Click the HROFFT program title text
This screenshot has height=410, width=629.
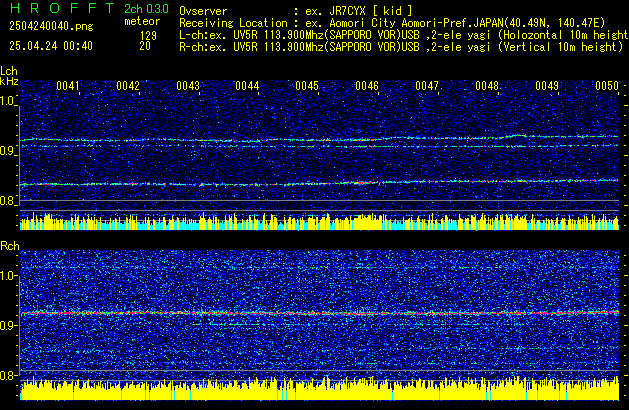coord(61,8)
